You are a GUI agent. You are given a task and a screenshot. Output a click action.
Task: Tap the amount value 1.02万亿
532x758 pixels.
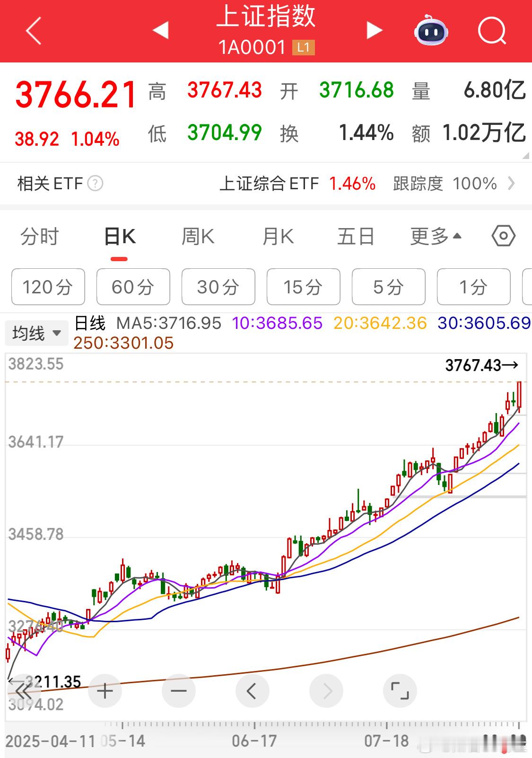point(484,132)
